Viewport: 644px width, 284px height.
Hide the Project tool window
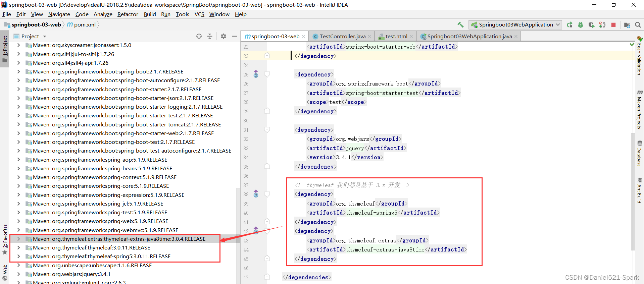[x=235, y=36]
